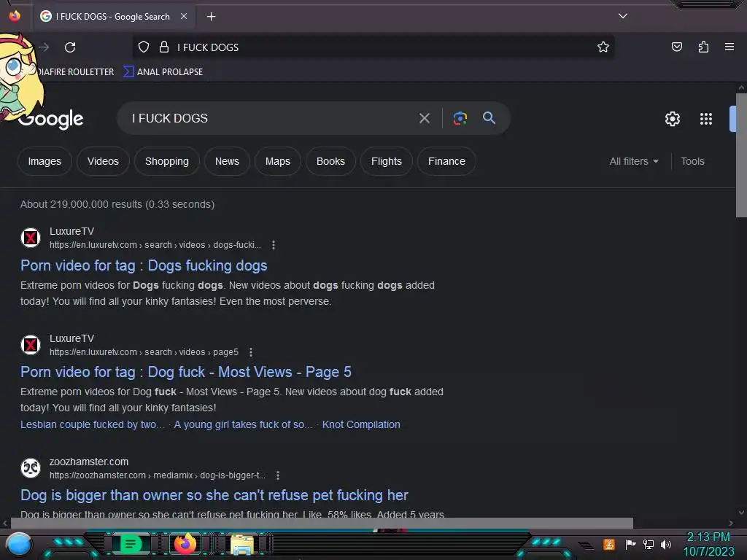
Task: Open the volume speaker tray icon
Action: coord(665,544)
